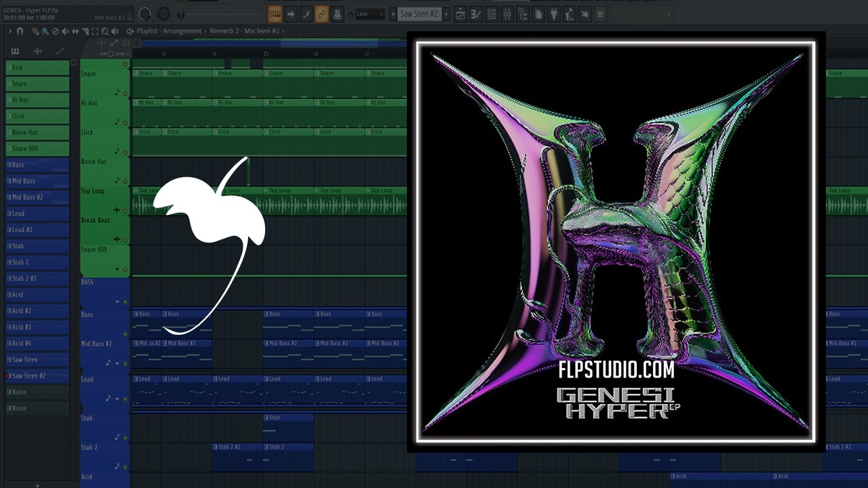This screenshot has height=488, width=868.
Task: Select the Acid #3 pattern in picker
Action: click(37, 327)
